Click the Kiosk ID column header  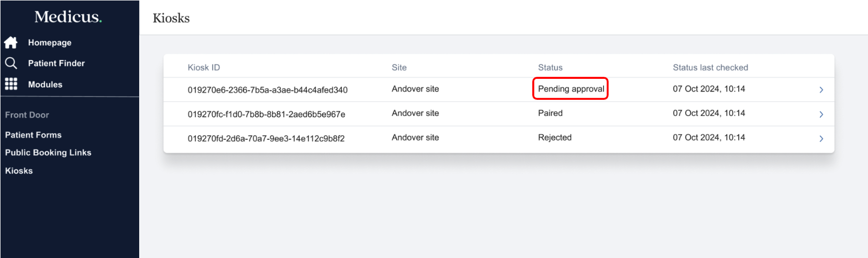[x=204, y=68]
